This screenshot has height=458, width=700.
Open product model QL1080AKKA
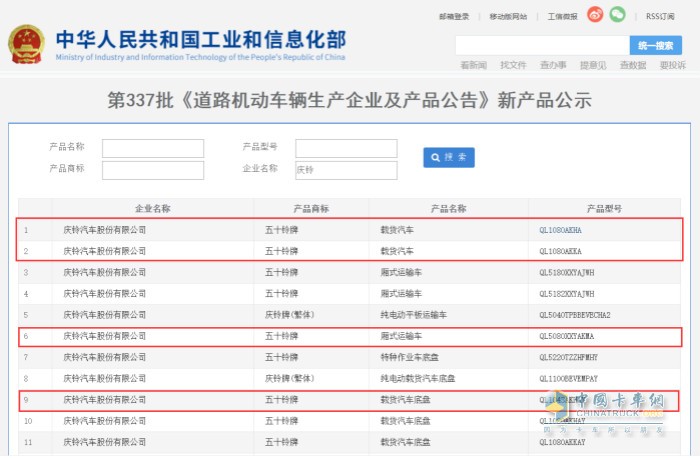point(560,251)
